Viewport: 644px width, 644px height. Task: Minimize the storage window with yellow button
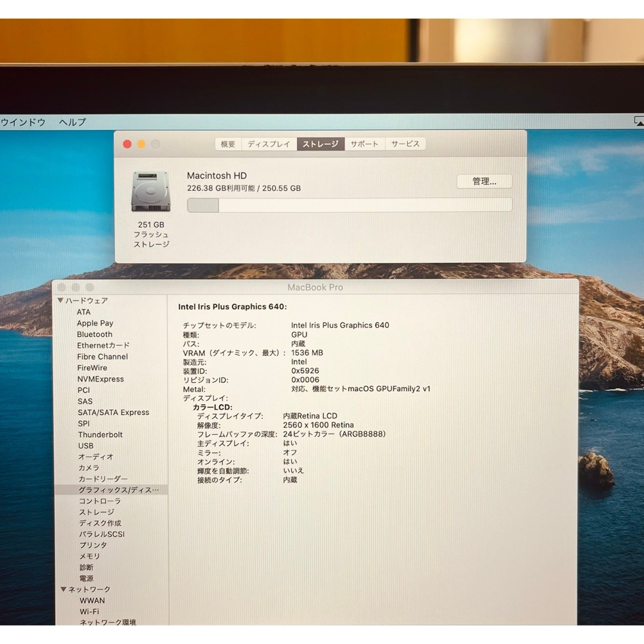[141, 144]
